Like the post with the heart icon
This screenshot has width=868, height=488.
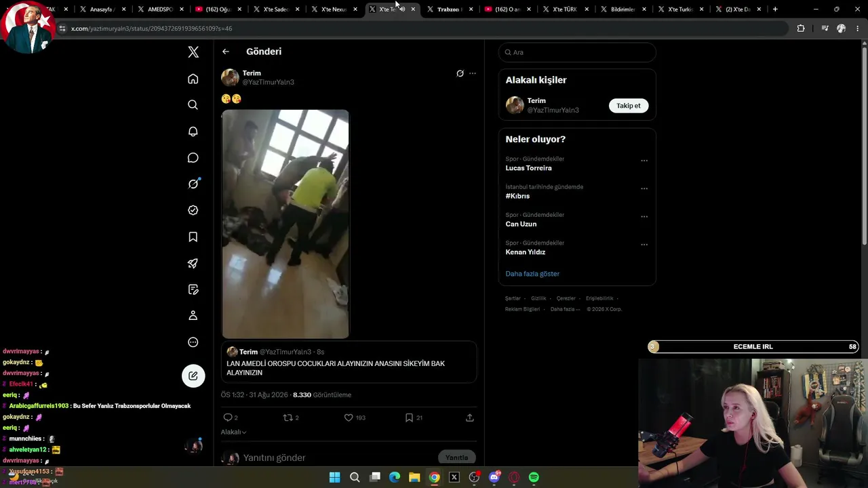click(349, 418)
